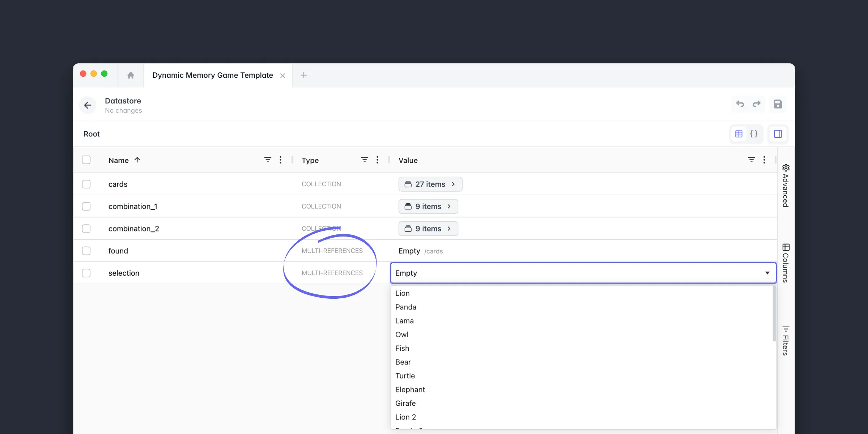
Task: Open the Value column options menu
Action: [764, 160]
